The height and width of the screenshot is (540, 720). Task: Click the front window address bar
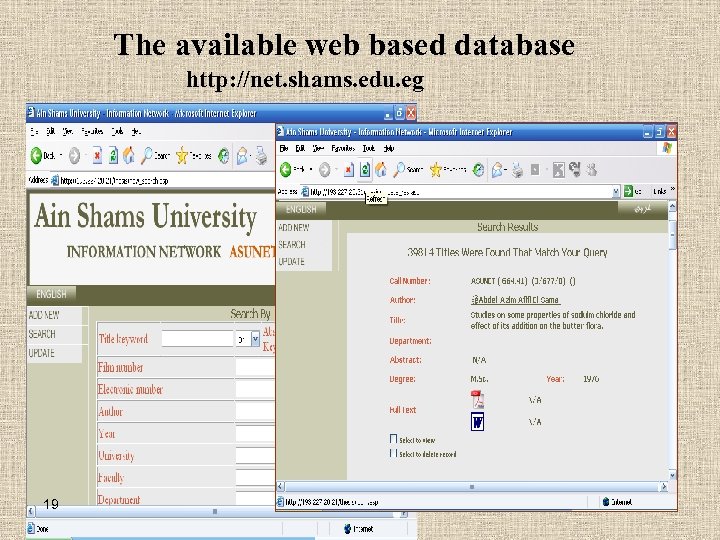click(461, 192)
